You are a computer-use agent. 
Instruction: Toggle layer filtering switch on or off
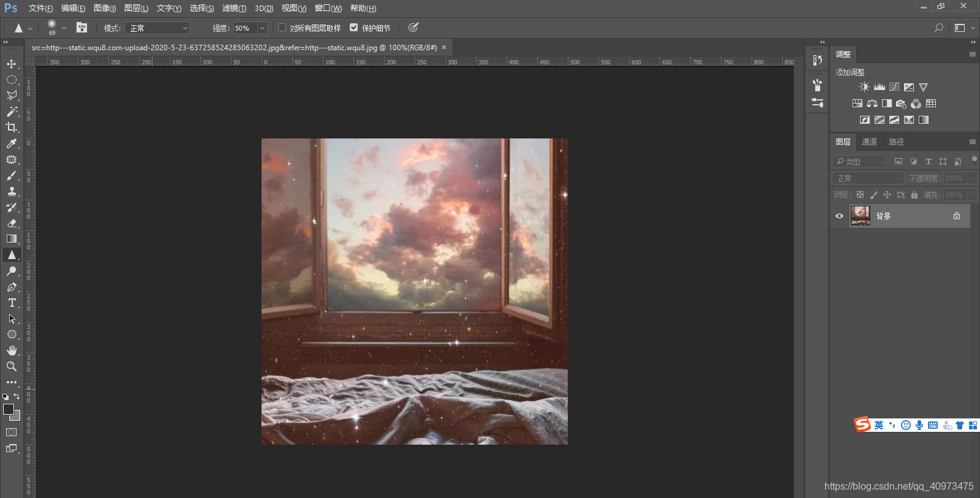[974, 160]
